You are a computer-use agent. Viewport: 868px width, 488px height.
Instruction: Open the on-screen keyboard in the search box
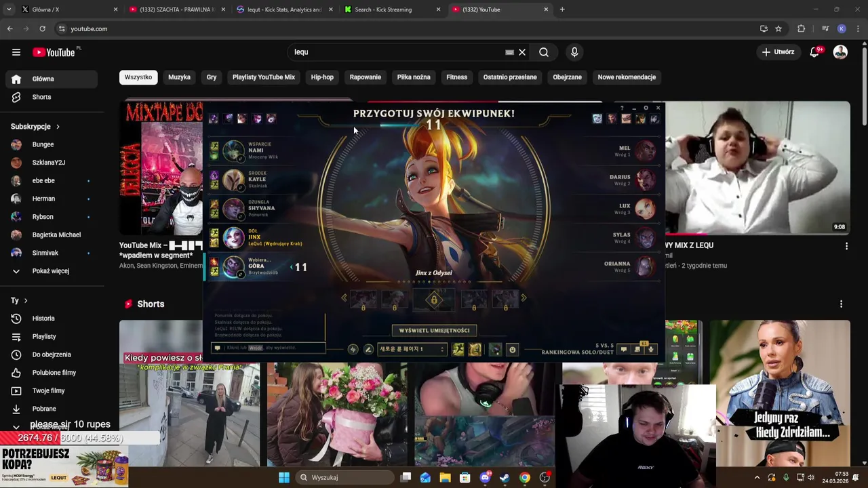pos(509,52)
